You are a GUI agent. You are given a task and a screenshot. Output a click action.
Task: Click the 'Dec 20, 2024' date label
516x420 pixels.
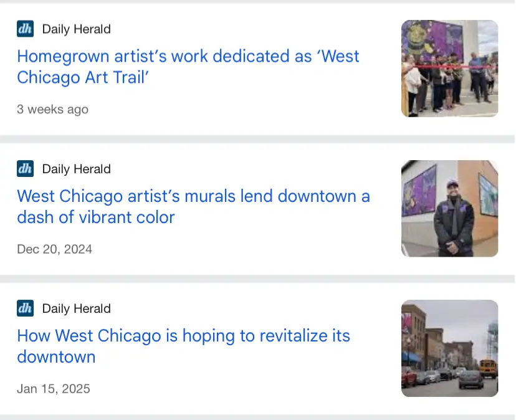[54, 249]
